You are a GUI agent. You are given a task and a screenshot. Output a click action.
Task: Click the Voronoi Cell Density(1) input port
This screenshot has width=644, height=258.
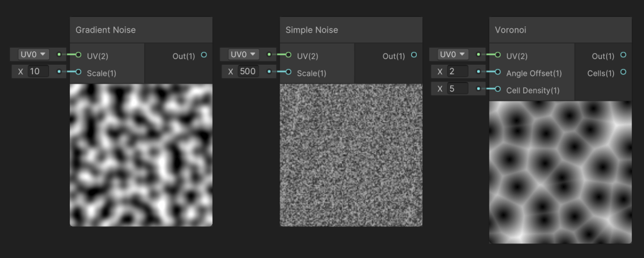pyautogui.click(x=498, y=89)
